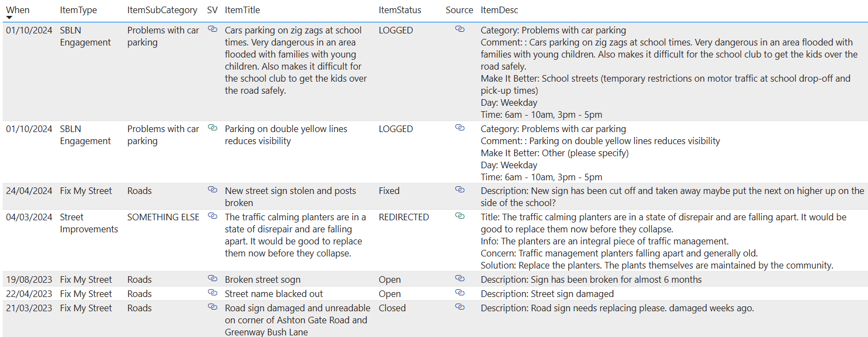Open Source link for Street name blacked out
Viewport: 868px width, 337px height.
click(460, 293)
